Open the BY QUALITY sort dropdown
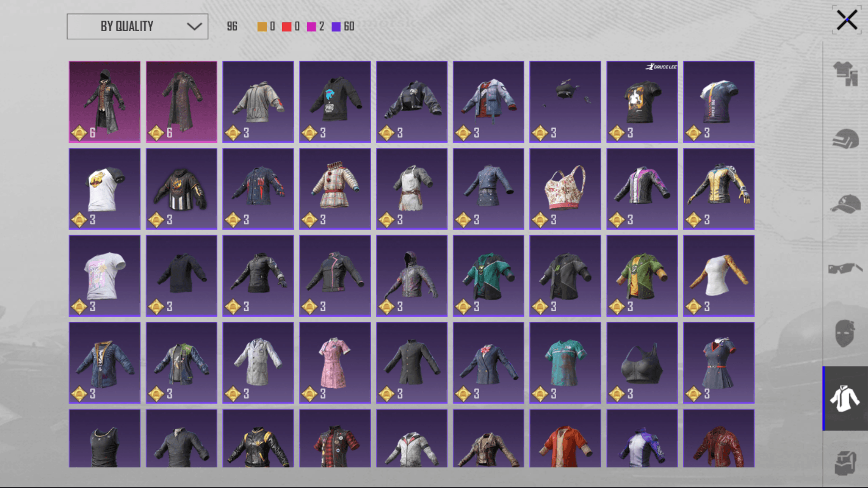The width and height of the screenshot is (868, 488). point(137,27)
